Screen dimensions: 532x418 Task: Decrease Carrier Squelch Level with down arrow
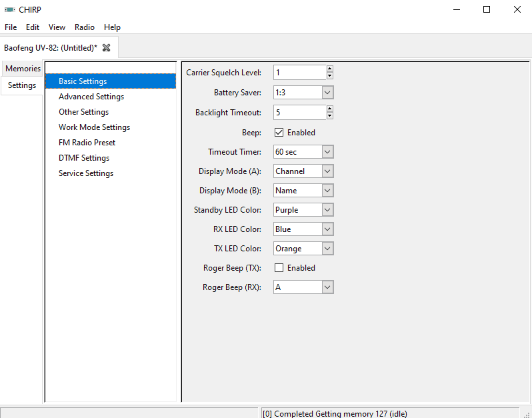tap(329, 76)
